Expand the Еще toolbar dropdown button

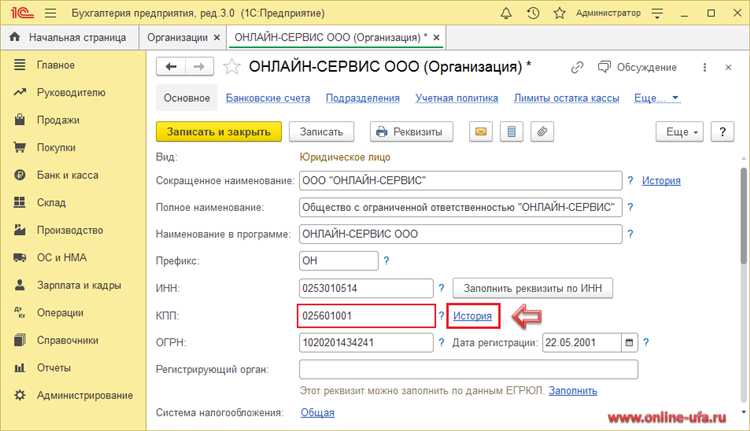[x=679, y=132]
